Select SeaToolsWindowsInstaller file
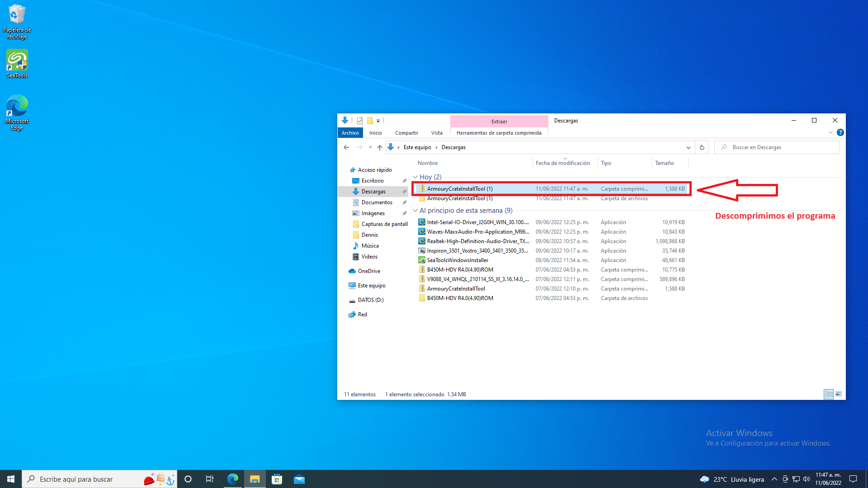The image size is (868, 488). pyautogui.click(x=458, y=260)
